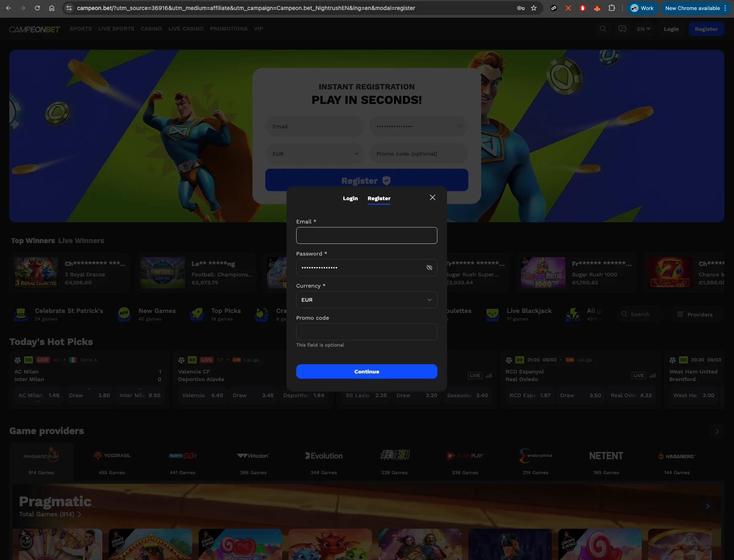The height and width of the screenshot is (560, 734).
Task: Click New Chrome available update button
Action: (x=695, y=8)
